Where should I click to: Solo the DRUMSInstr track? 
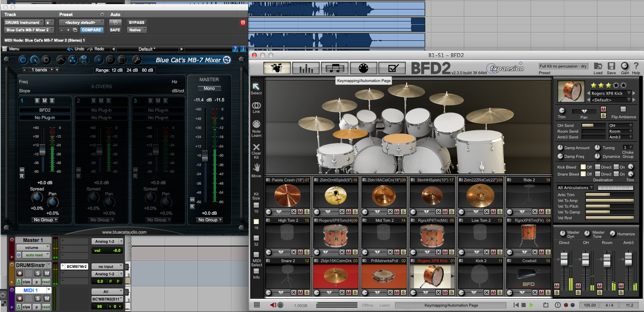38,273
